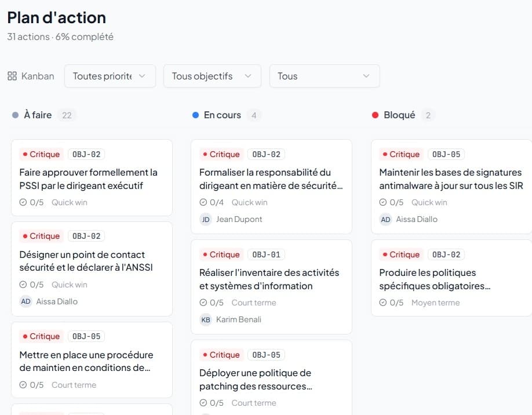532x415 pixels.
Task: Expand the Tous objectifs filter
Action: pos(212,76)
